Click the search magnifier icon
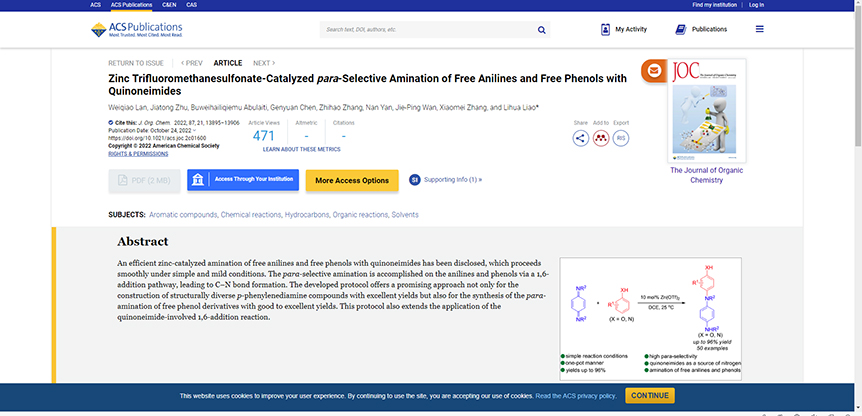The height and width of the screenshot is (416, 862). click(542, 30)
